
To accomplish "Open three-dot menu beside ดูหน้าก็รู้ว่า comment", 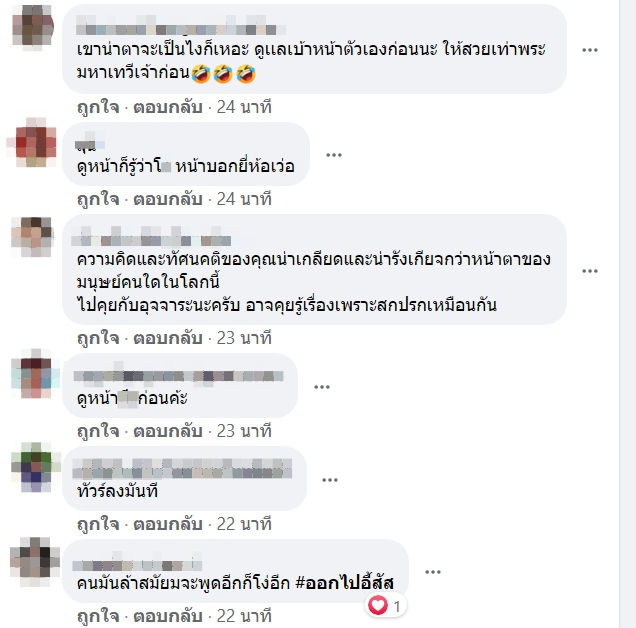I will coord(334,155).
